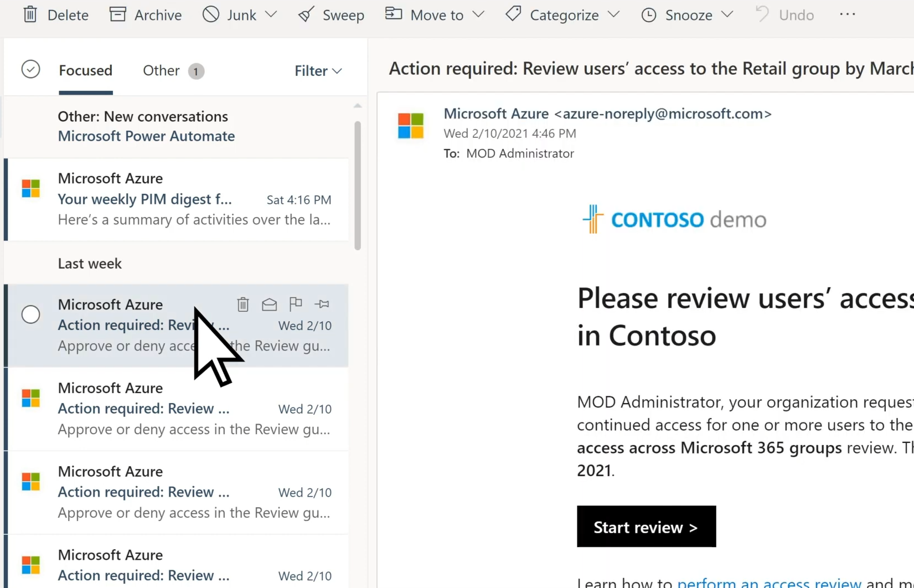Image resolution: width=914 pixels, height=588 pixels.
Task: Open the more actions ellipsis menu
Action: click(x=848, y=14)
